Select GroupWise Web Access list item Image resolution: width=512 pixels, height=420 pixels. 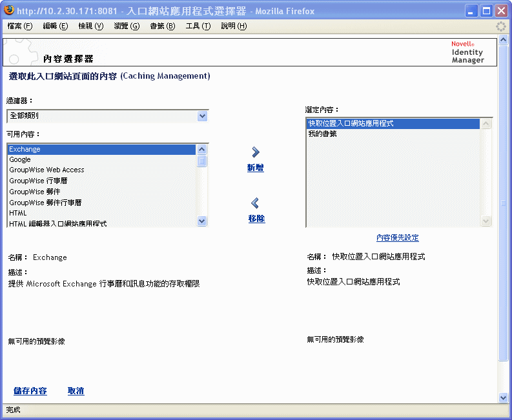pyautogui.click(x=101, y=170)
